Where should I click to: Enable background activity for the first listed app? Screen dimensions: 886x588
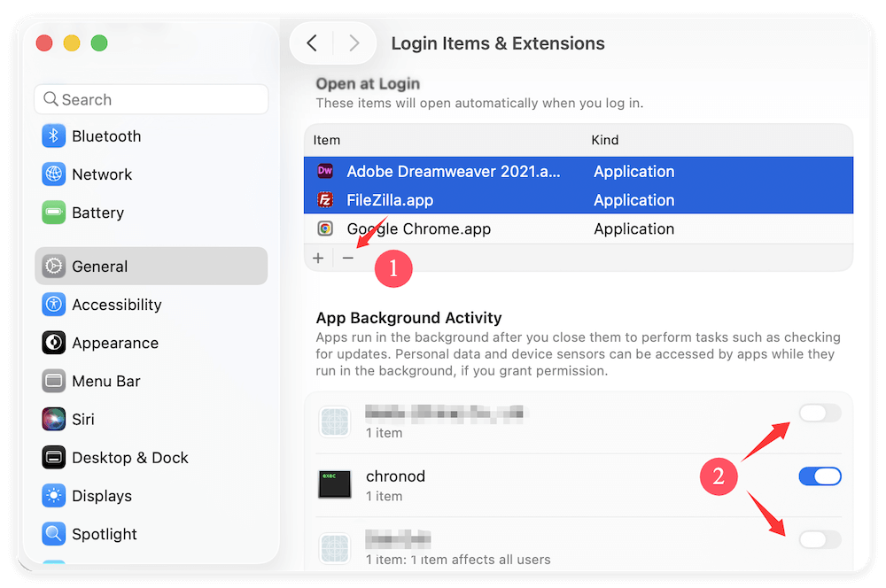pyautogui.click(x=820, y=413)
